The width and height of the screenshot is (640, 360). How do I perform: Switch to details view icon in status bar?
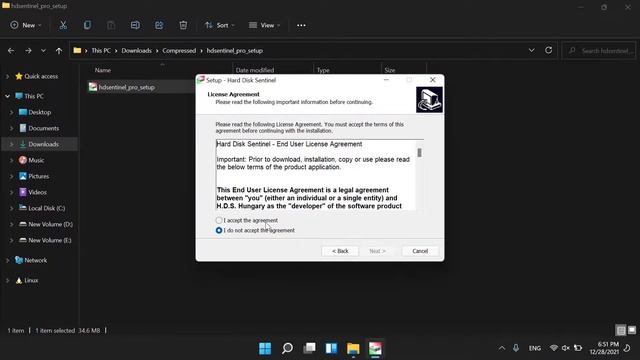point(621,330)
